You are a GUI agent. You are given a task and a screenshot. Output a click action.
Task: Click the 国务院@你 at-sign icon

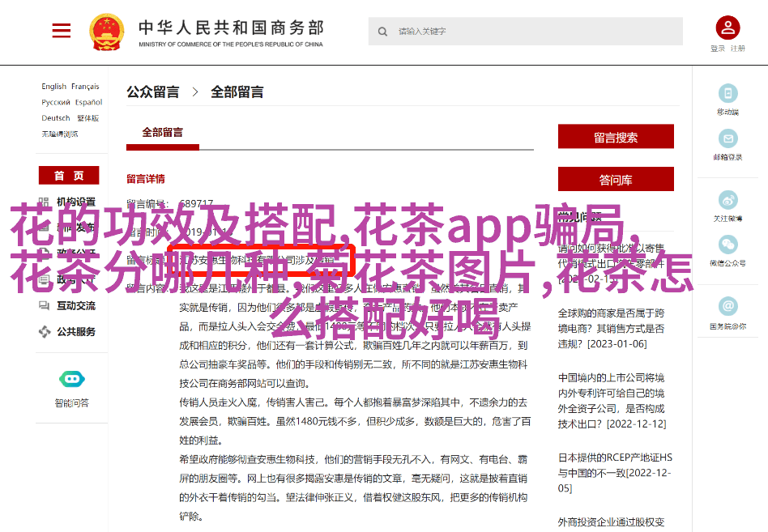click(x=727, y=306)
